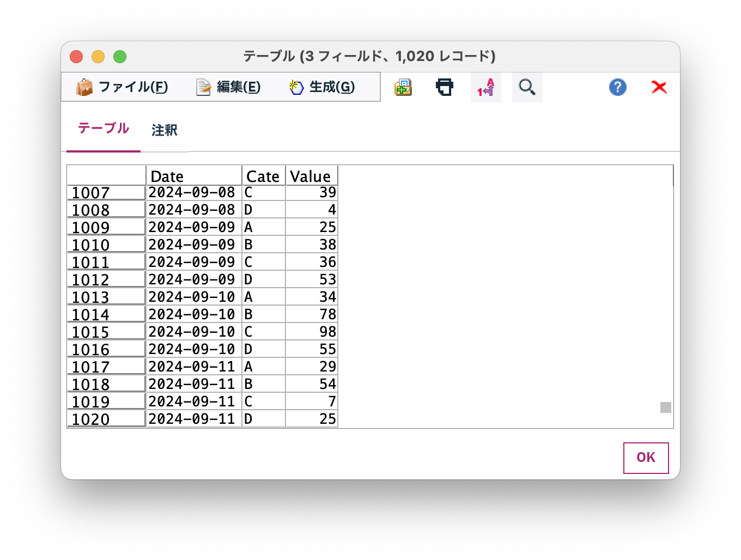The height and width of the screenshot is (560, 741).
Task: Open the print tool
Action: 445,87
